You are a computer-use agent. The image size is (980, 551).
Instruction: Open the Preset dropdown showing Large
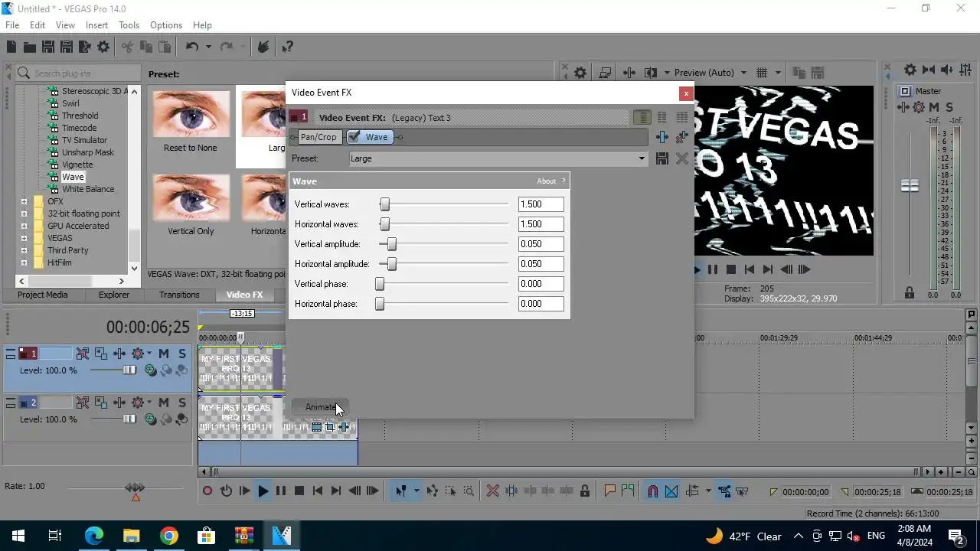tap(498, 158)
